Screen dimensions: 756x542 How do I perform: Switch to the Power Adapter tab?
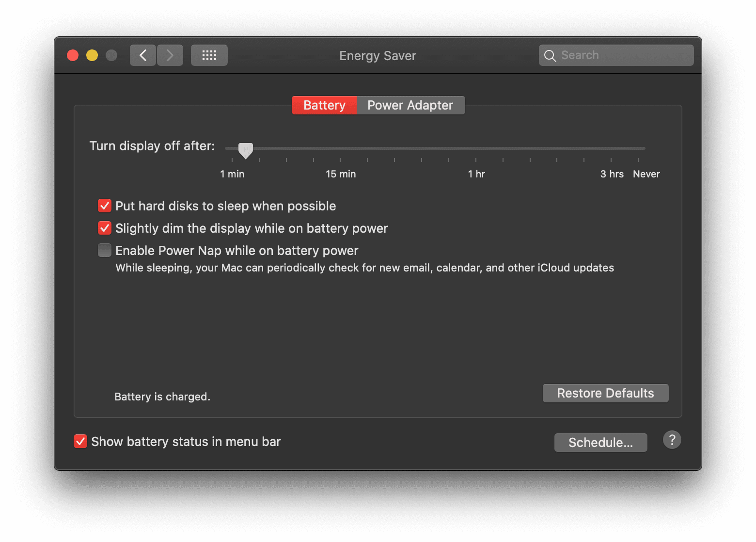[x=410, y=105]
